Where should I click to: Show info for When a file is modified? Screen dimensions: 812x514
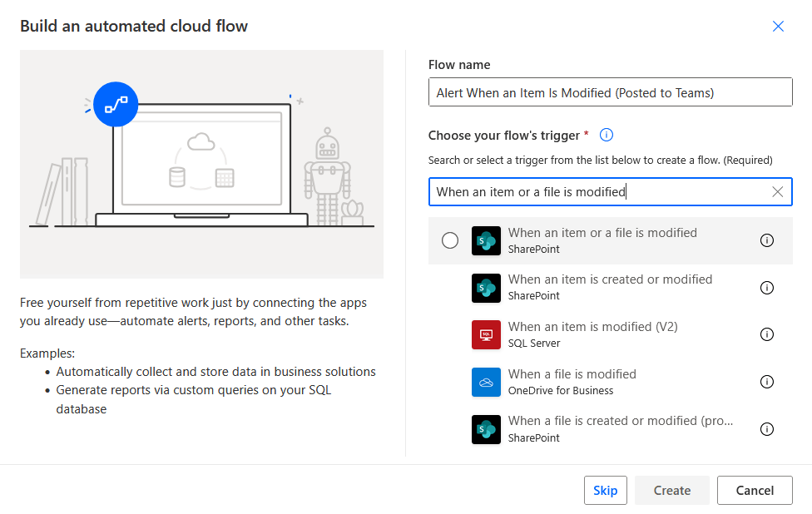pyautogui.click(x=766, y=382)
